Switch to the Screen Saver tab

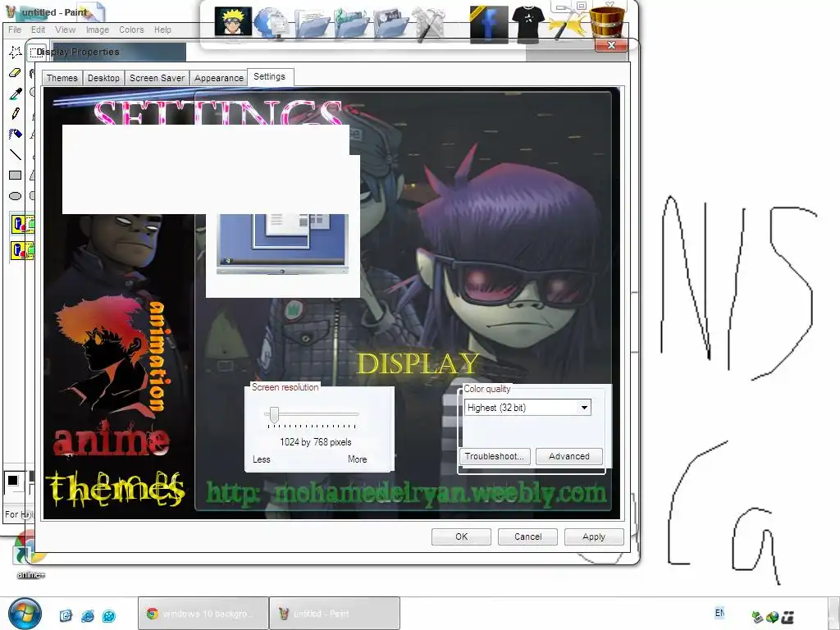click(x=157, y=78)
